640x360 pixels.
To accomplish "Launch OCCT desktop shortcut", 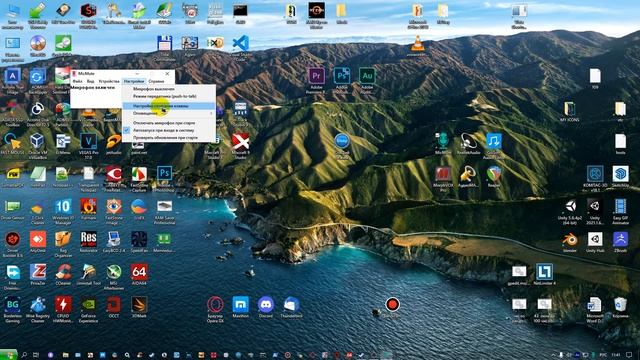I will [114, 304].
